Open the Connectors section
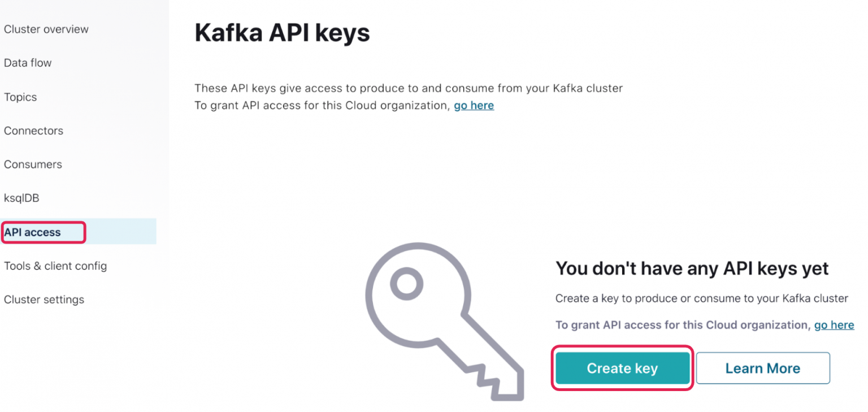868x412 pixels. coord(33,131)
